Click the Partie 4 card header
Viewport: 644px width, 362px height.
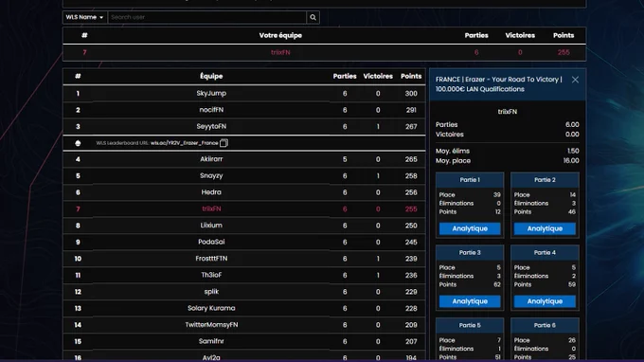[545, 252]
